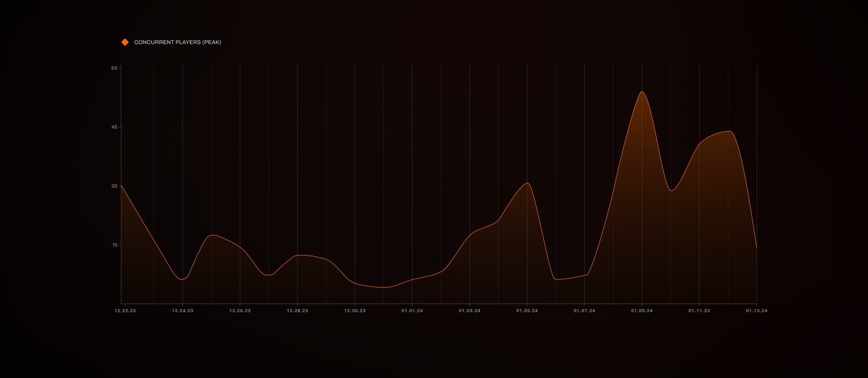
Task: Click the CONCURRENT PLAYERS (PEAK) legend label
Action: (x=178, y=42)
